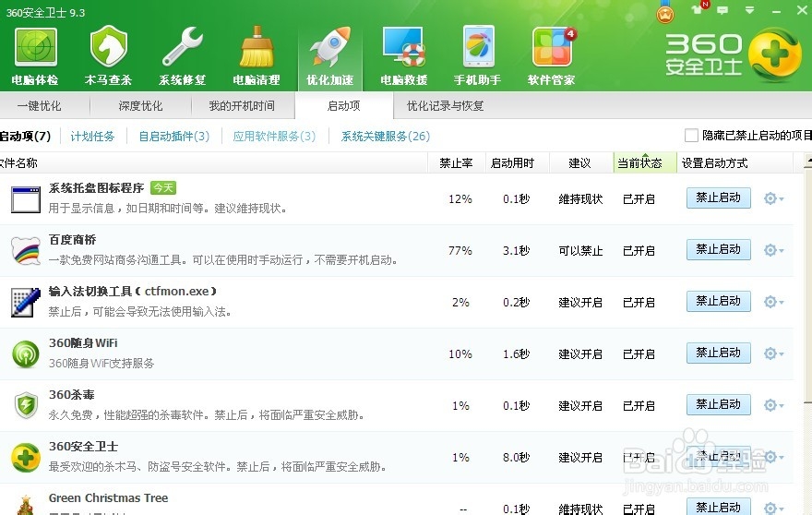The image size is (812, 515).
Task: Click 输入法切换工具 pen icon
Action: pyautogui.click(x=26, y=303)
